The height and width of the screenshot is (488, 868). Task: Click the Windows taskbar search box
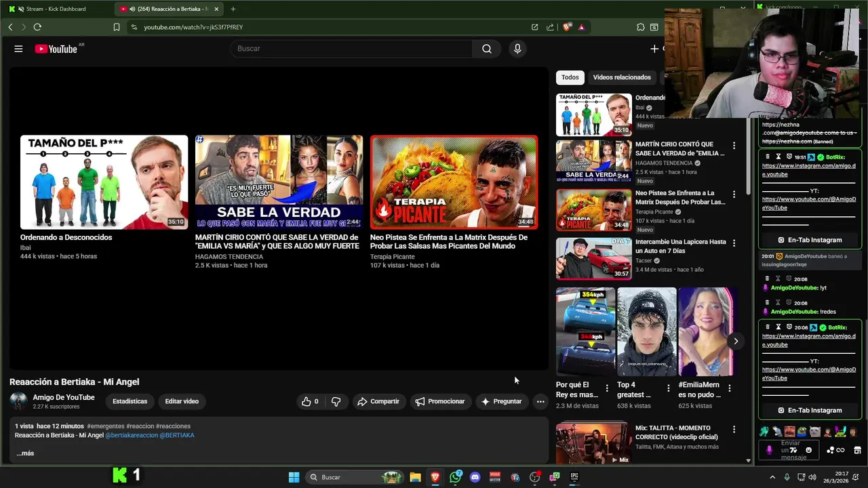[354, 477]
